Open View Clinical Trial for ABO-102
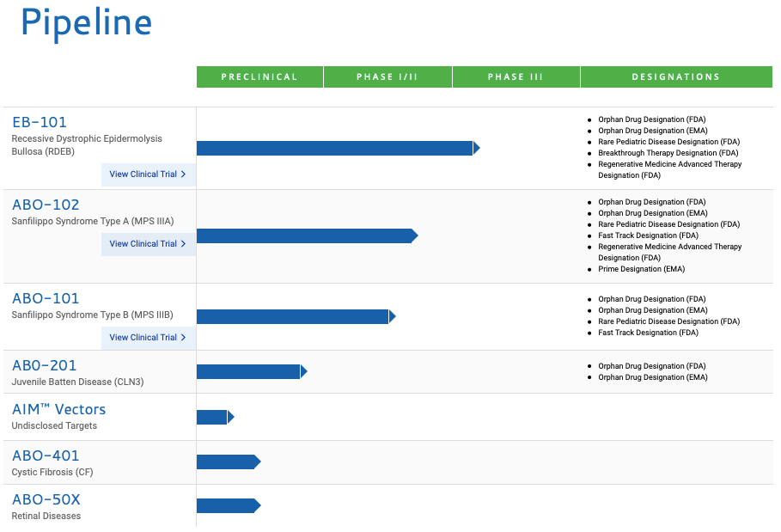This screenshot has height=532, width=781. click(x=148, y=244)
